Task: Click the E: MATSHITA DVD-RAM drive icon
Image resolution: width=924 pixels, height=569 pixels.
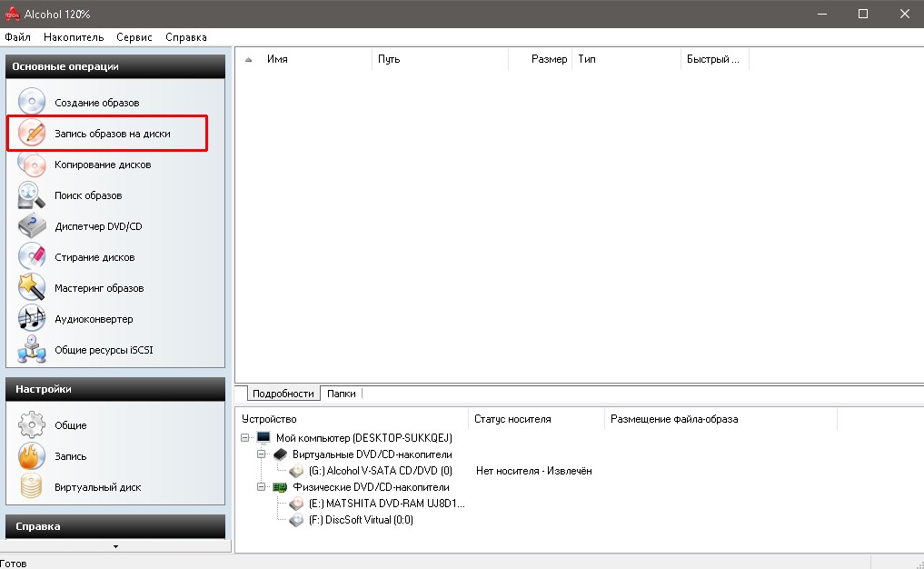Action: coord(296,504)
